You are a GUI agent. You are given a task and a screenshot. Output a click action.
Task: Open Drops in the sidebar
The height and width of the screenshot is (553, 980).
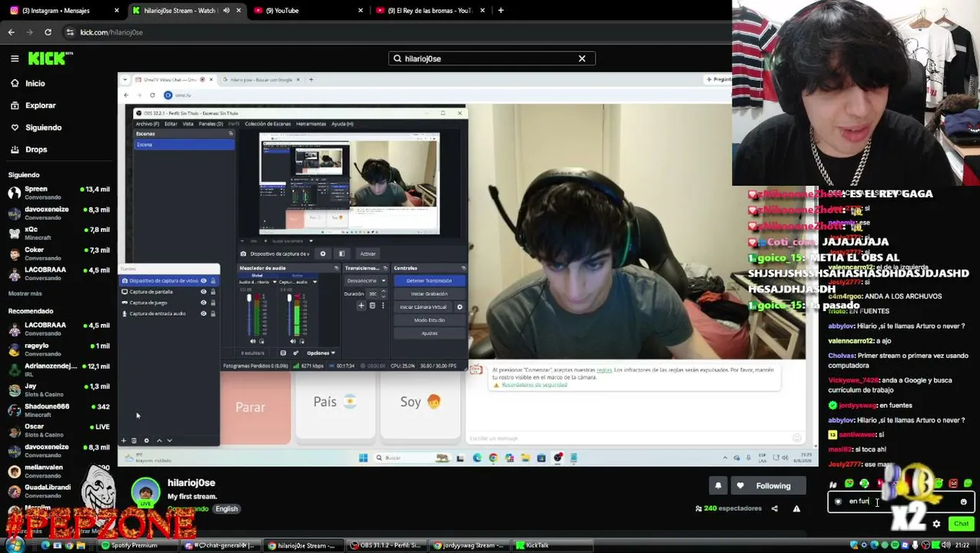pos(35,149)
